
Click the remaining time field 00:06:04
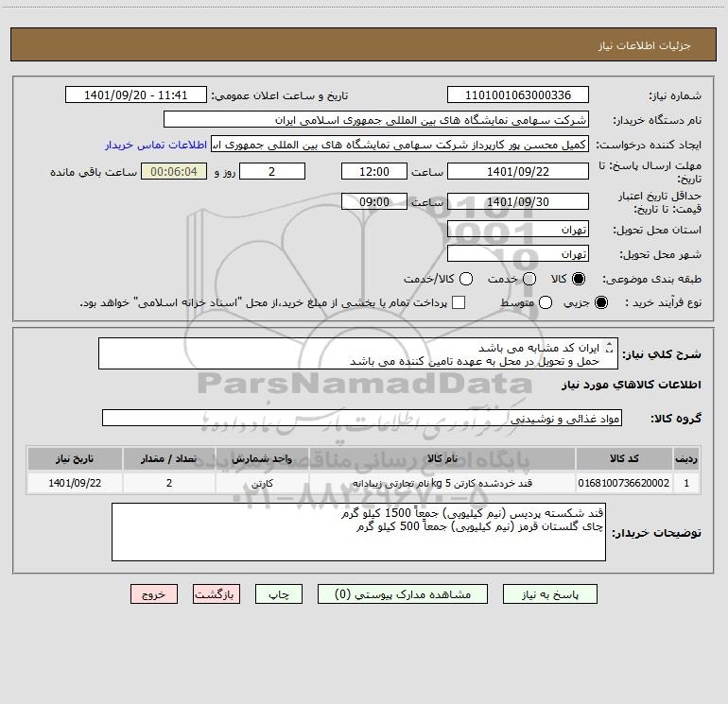coord(174,171)
